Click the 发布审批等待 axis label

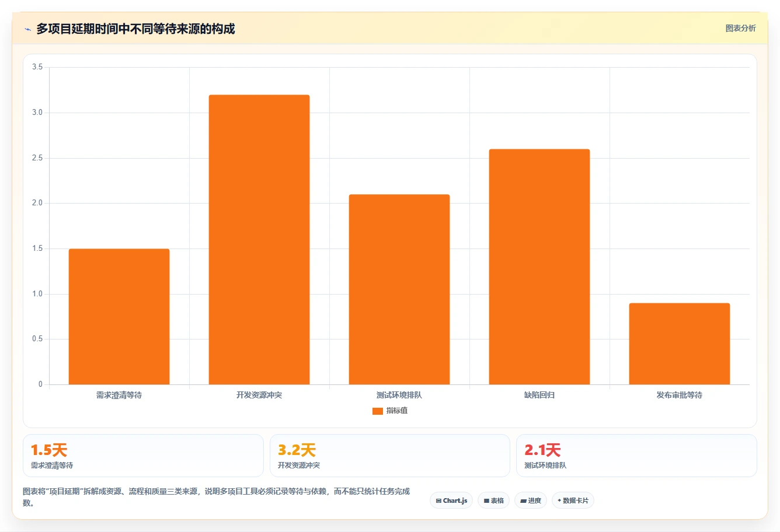click(x=680, y=395)
